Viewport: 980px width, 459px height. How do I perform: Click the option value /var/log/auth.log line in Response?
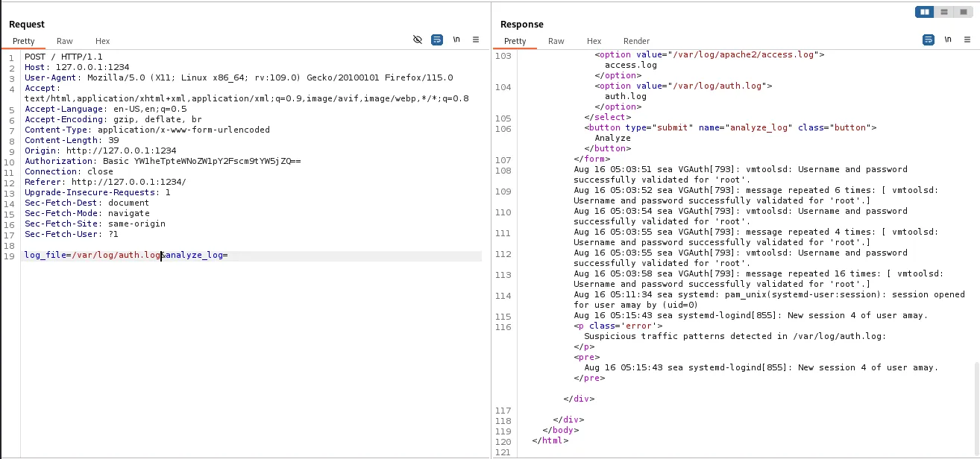coord(683,86)
